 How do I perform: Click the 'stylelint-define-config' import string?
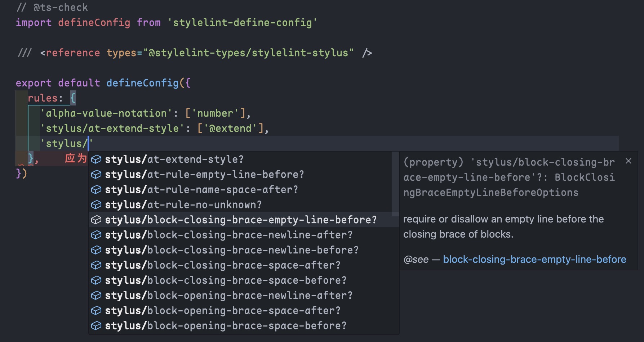click(x=242, y=22)
